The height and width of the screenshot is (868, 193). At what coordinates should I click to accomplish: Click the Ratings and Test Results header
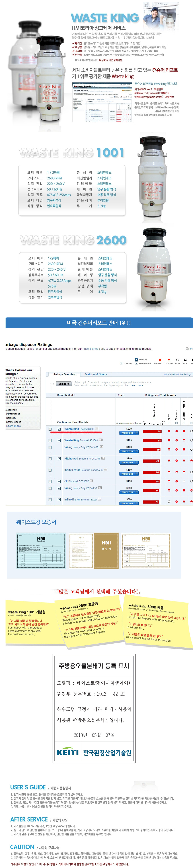pyautogui.click(x=160, y=395)
